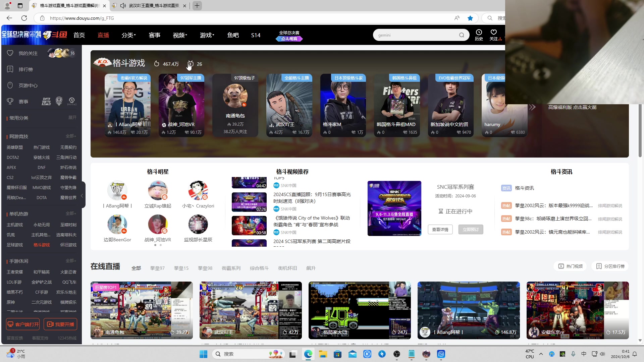Open 鱼吧 in top navigation
This screenshot has height=362, width=644.
pos(233,35)
